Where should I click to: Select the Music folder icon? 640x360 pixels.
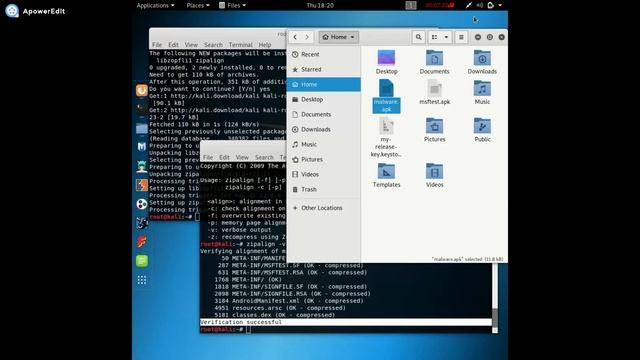[482, 93]
